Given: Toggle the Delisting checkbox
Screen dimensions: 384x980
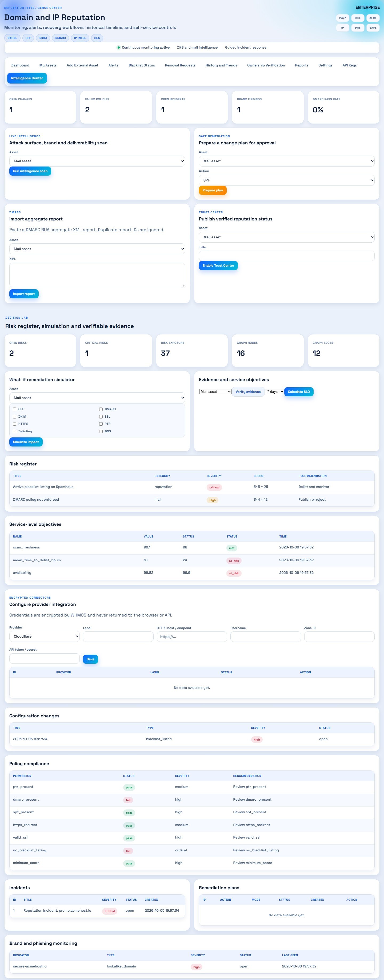Looking at the screenshot, I should click(14, 431).
